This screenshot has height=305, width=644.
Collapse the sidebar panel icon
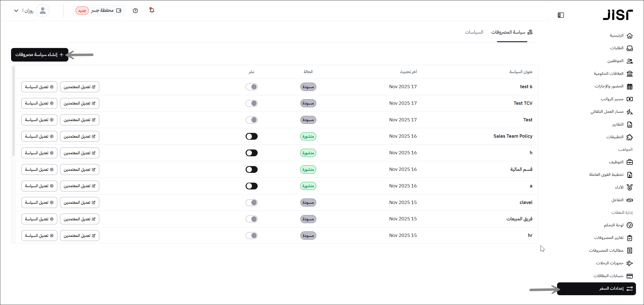point(561,15)
